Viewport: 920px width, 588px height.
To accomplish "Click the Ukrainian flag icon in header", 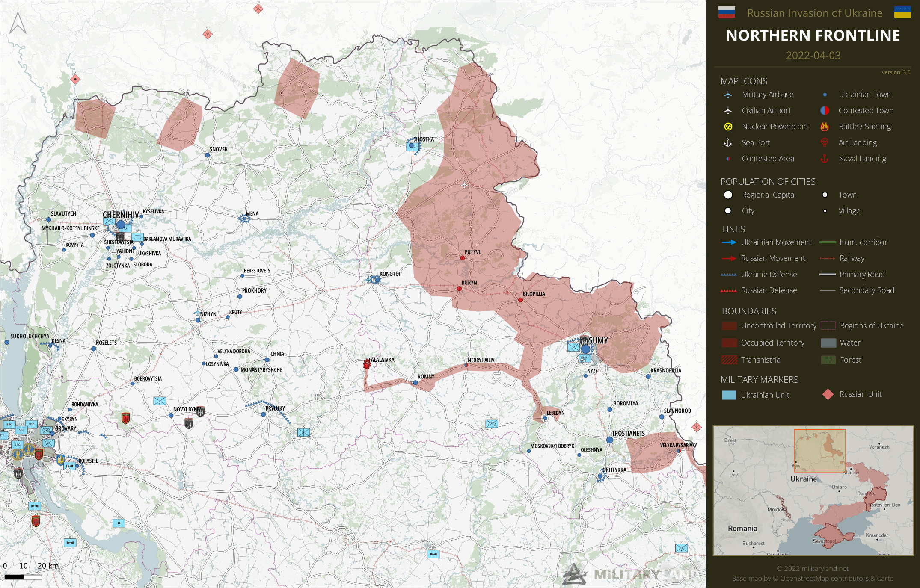I will click(x=902, y=12).
